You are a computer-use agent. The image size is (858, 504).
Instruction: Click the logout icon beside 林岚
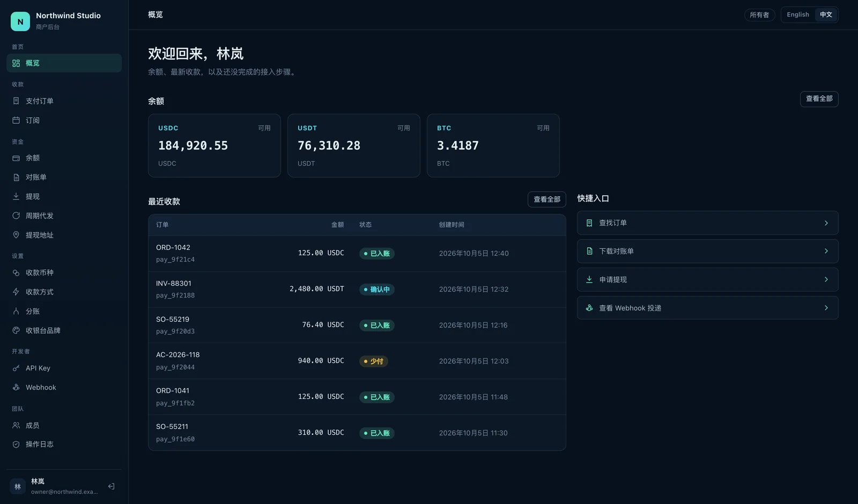(x=112, y=486)
